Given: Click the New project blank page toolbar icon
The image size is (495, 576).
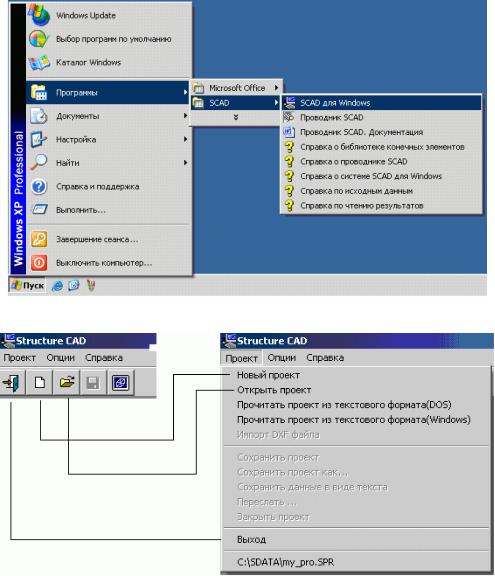Looking at the screenshot, I should (40, 383).
